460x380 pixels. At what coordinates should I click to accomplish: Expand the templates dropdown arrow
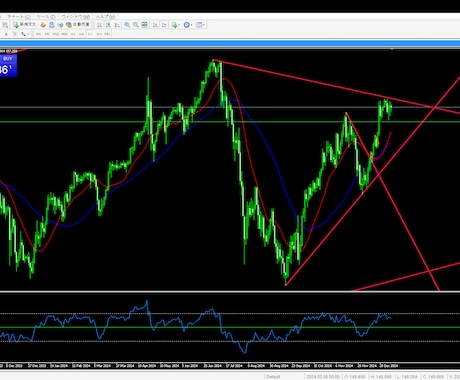coord(204,25)
